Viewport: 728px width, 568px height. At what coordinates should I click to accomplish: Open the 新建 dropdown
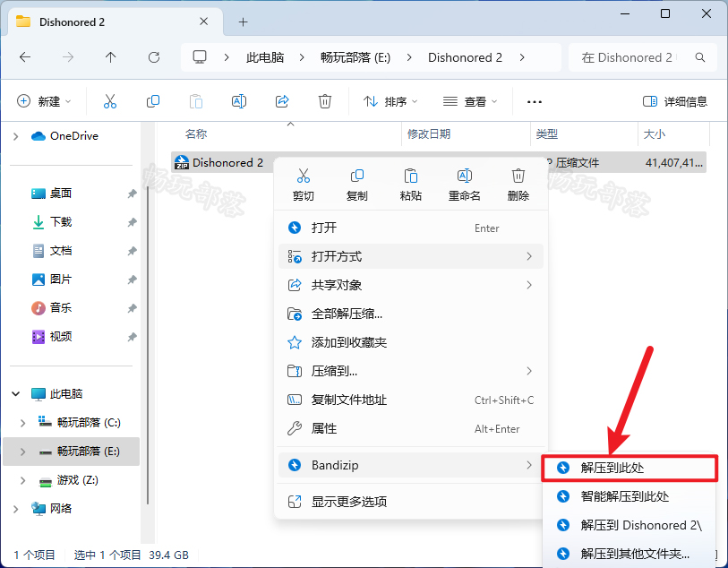44,101
